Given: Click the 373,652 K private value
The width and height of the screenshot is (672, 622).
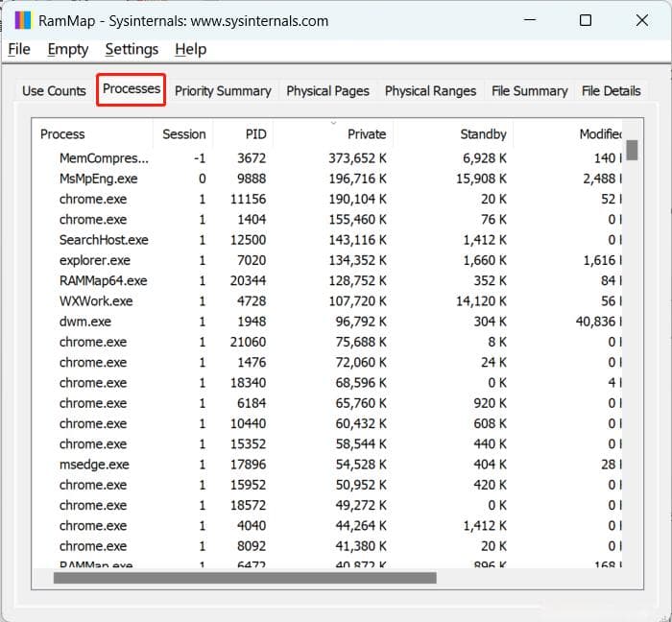Looking at the screenshot, I should point(357,158).
